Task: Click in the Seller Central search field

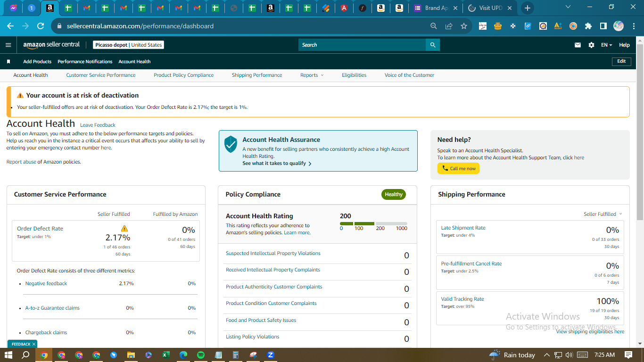Action: tap(362, 45)
